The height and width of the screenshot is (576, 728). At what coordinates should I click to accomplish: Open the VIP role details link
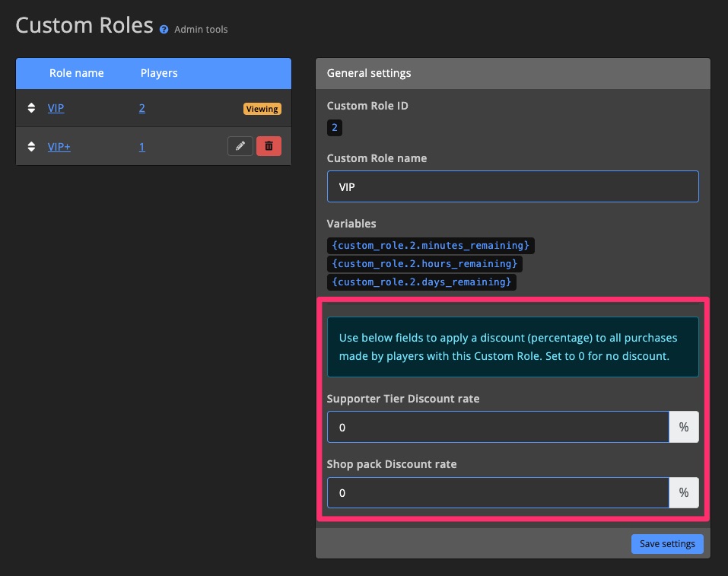(x=56, y=108)
